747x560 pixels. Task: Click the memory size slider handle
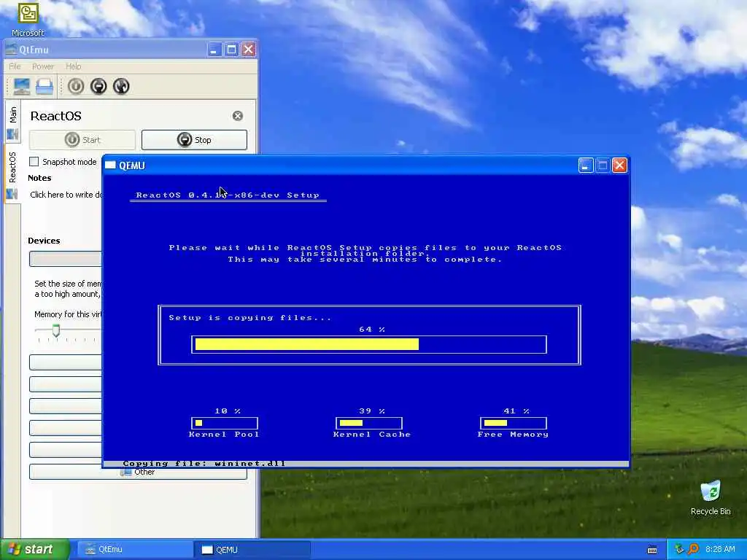pyautogui.click(x=56, y=330)
